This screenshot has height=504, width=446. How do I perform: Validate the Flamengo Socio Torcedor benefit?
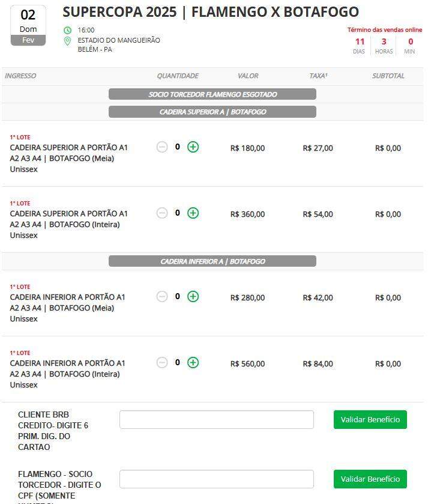370,479
